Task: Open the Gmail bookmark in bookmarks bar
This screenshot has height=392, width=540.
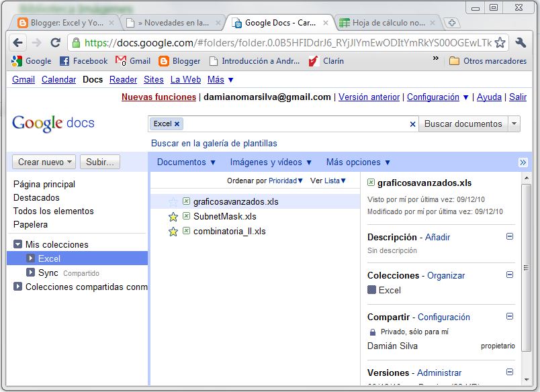Action: click(x=133, y=61)
